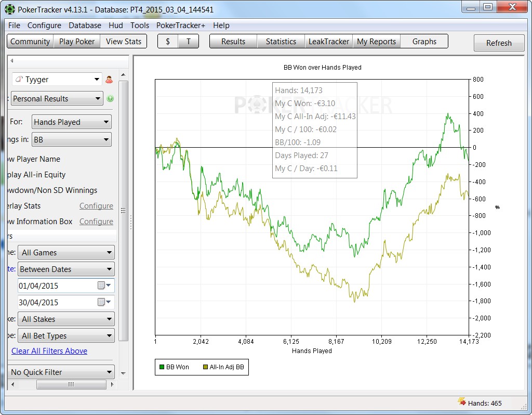The height and width of the screenshot is (415, 532).
Task: Click the green help circle icon
Action: [110, 99]
